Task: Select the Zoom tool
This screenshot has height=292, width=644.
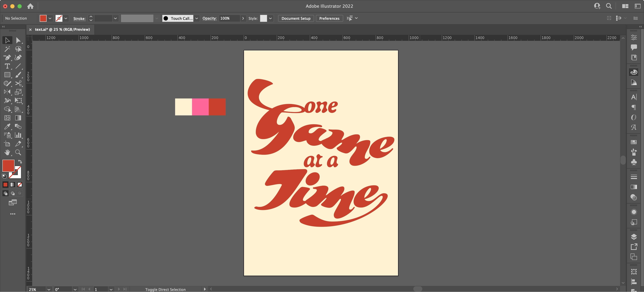Action: coord(18,152)
